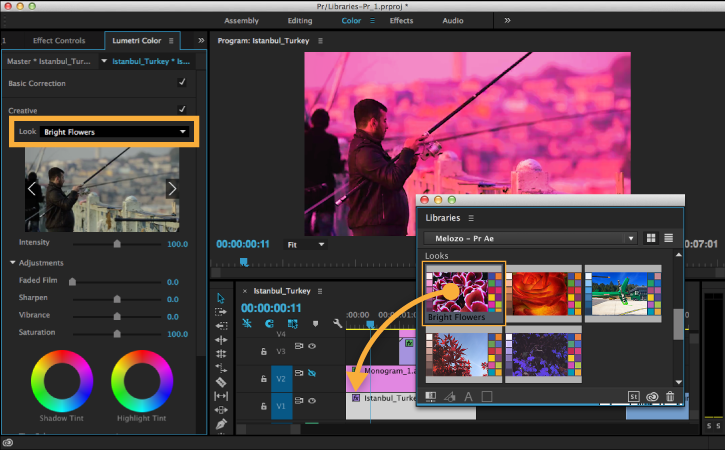Select the Pen tool

[221, 423]
